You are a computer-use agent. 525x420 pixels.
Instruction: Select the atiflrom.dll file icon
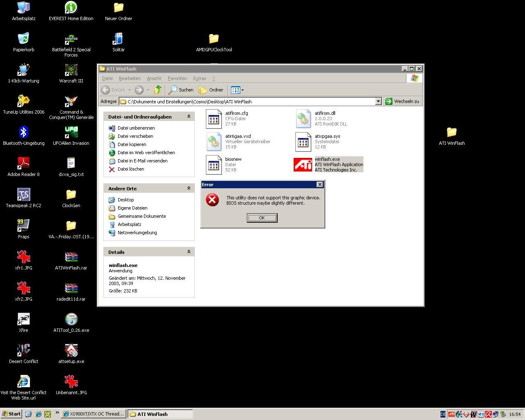303,119
